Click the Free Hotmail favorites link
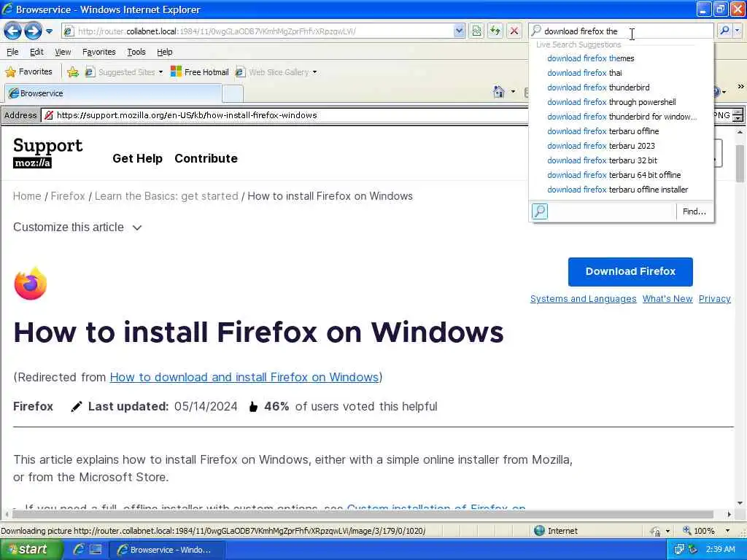The width and height of the screenshot is (747, 560). pyautogui.click(x=200, y=72)
